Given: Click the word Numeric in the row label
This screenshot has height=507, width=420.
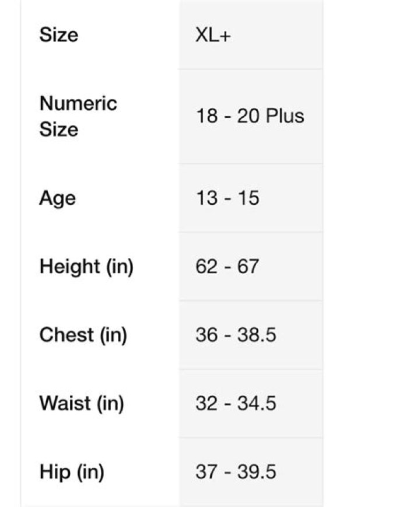Looking at the screenshot, I should [x=78, y=104].
